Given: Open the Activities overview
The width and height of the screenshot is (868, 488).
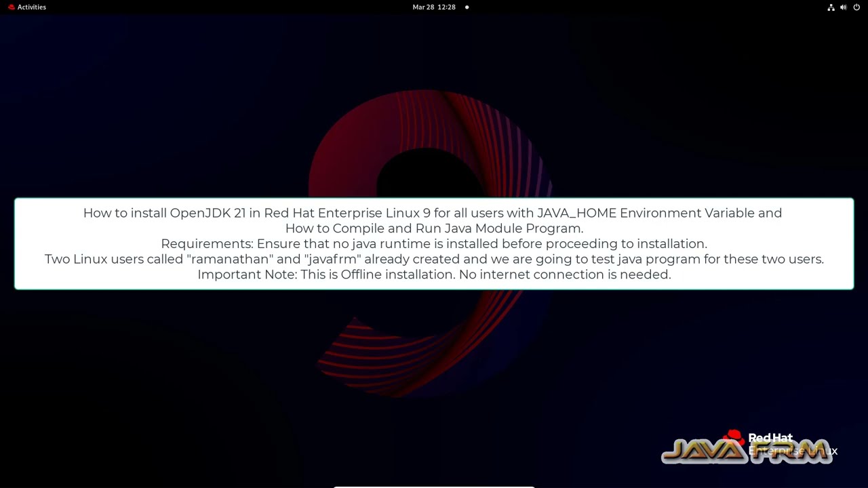Looking at the screenshot, I should (x=32, y=7).
